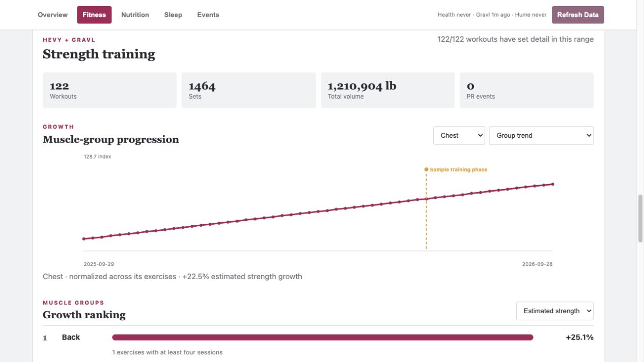The height and width of the screenshot is (362, 644).
Task: Click the Strength training heading
Action: tap(99, 54)
